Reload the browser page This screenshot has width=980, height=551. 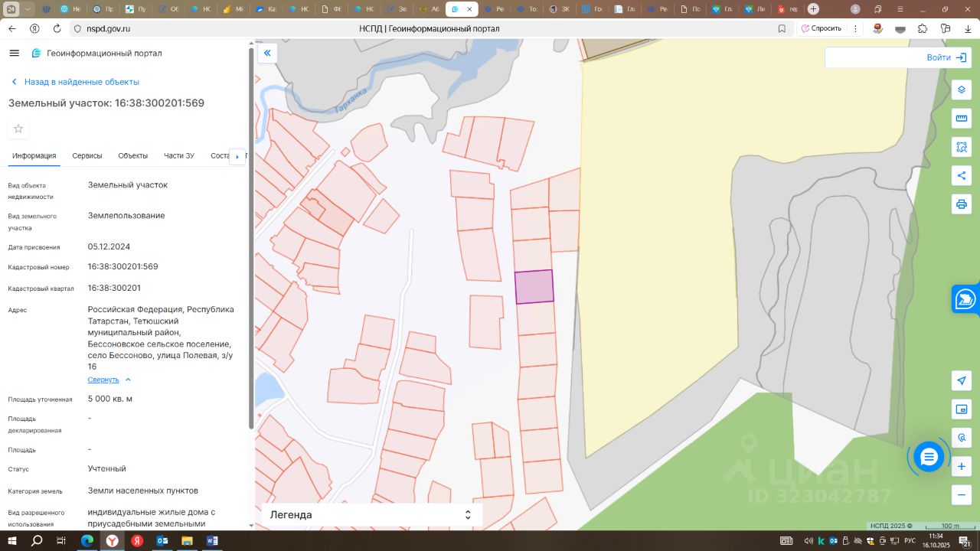coord(57,28)
